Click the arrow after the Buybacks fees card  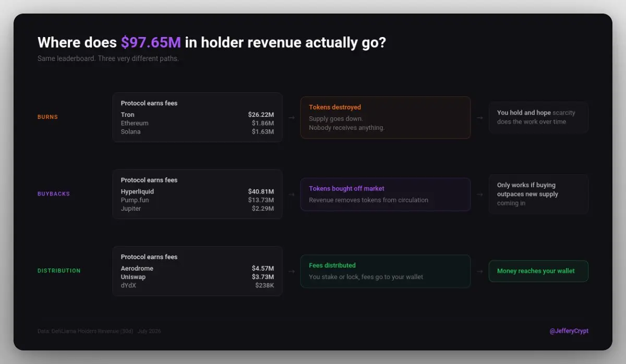(x=292, y=195)
